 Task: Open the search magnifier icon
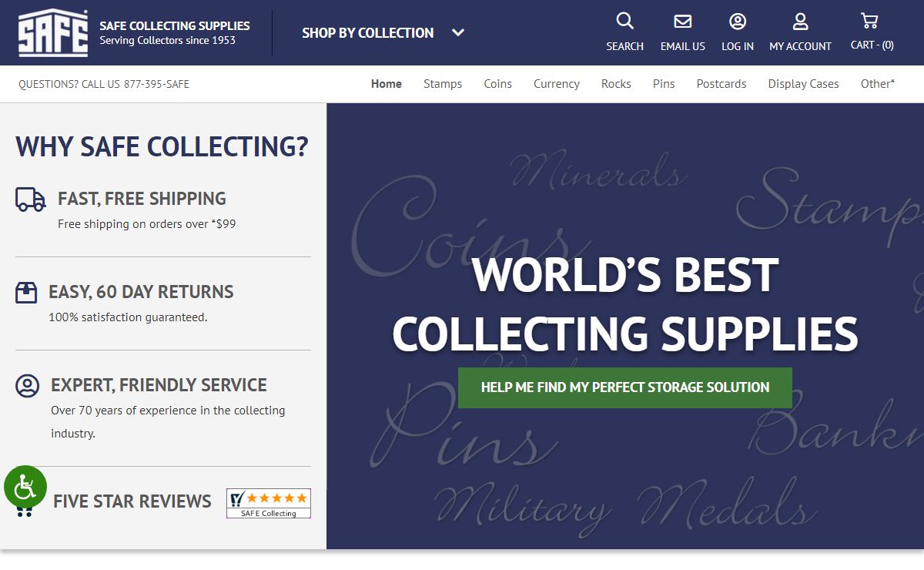pos(624,21)
